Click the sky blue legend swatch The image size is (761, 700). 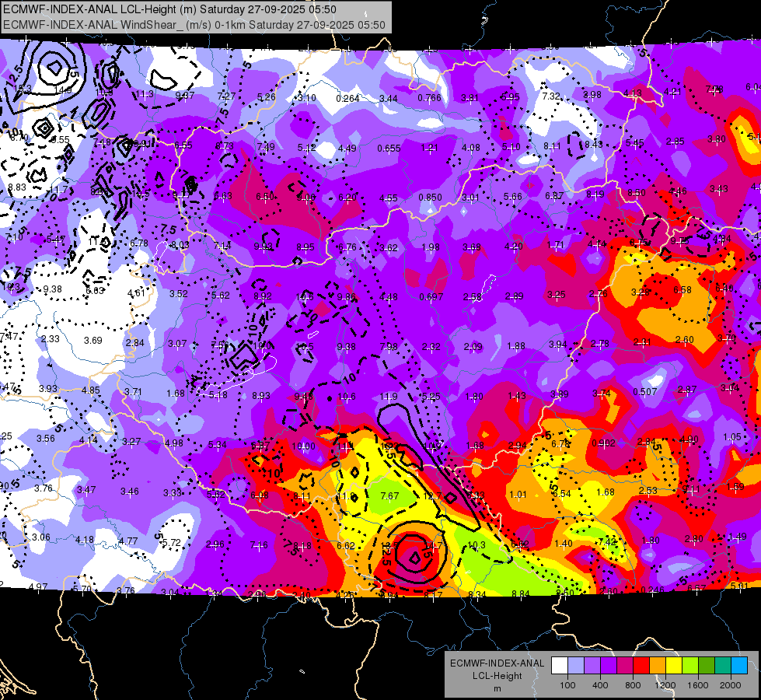pyautogui.click(x=739, y=666)
